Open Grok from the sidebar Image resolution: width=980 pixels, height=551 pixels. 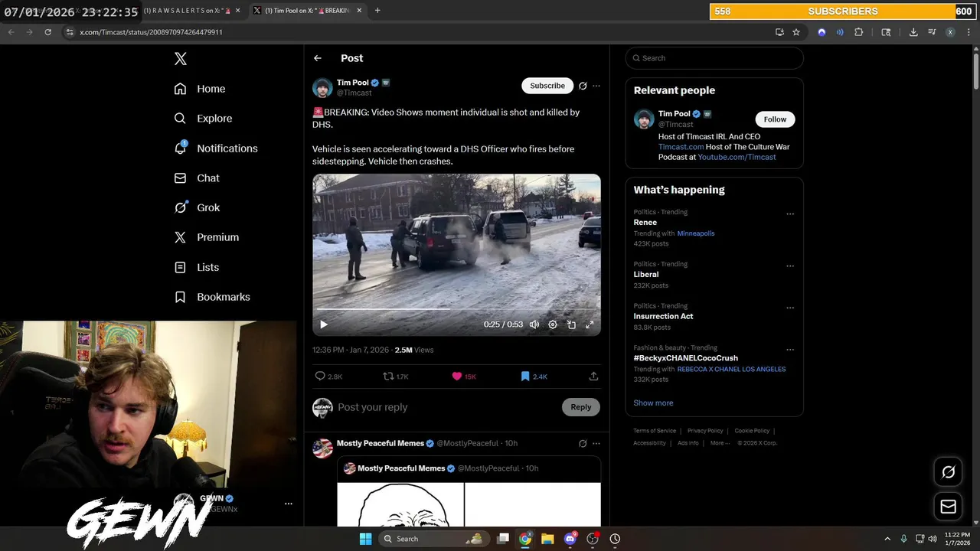point(197,207)
